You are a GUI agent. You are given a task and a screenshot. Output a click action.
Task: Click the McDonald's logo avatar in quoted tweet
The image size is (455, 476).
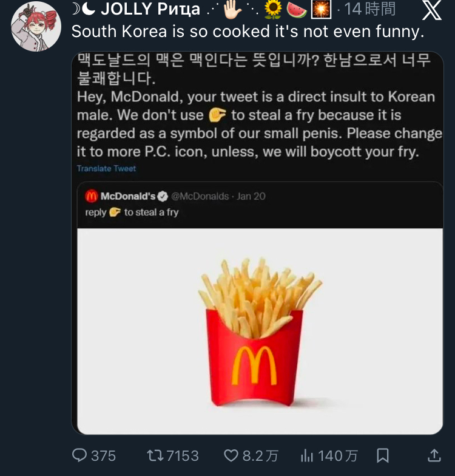coord(91,196)
